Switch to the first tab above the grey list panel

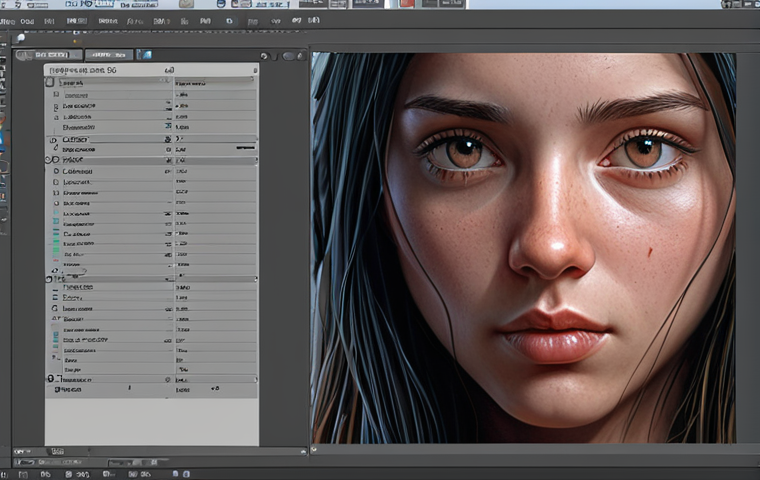point(48,55)
